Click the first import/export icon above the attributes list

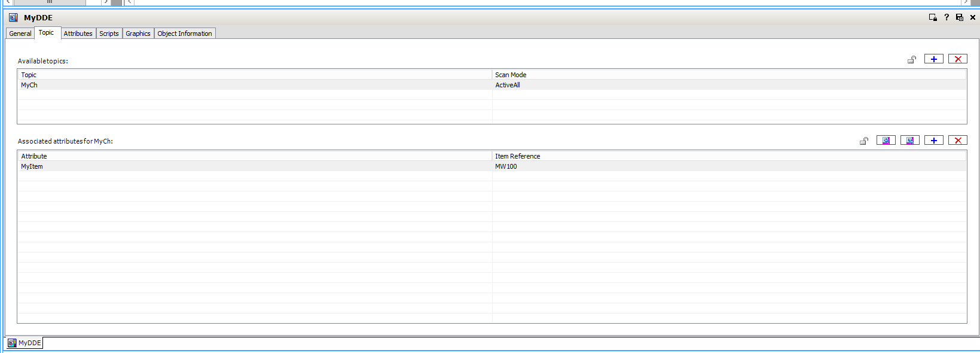point(886,141)
